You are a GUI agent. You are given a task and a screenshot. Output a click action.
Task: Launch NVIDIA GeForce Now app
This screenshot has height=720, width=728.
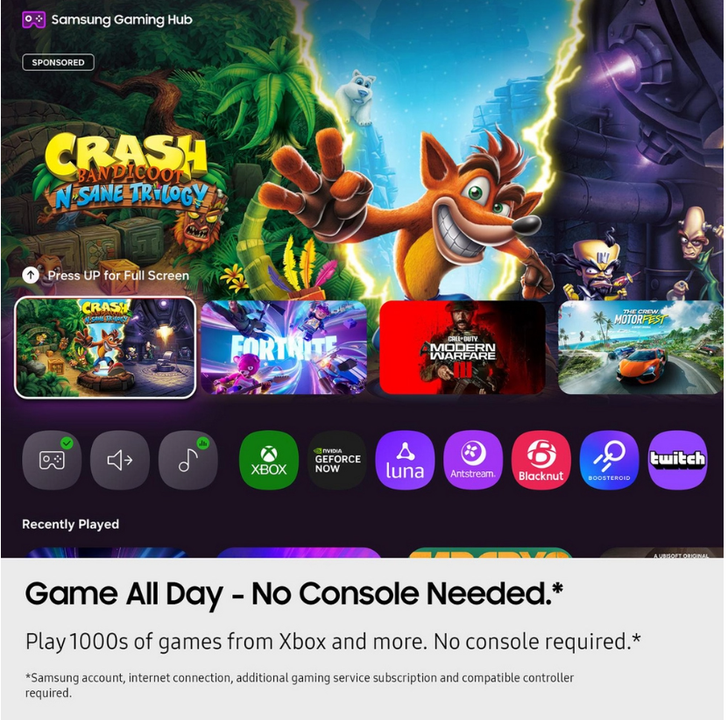point(337,460)
